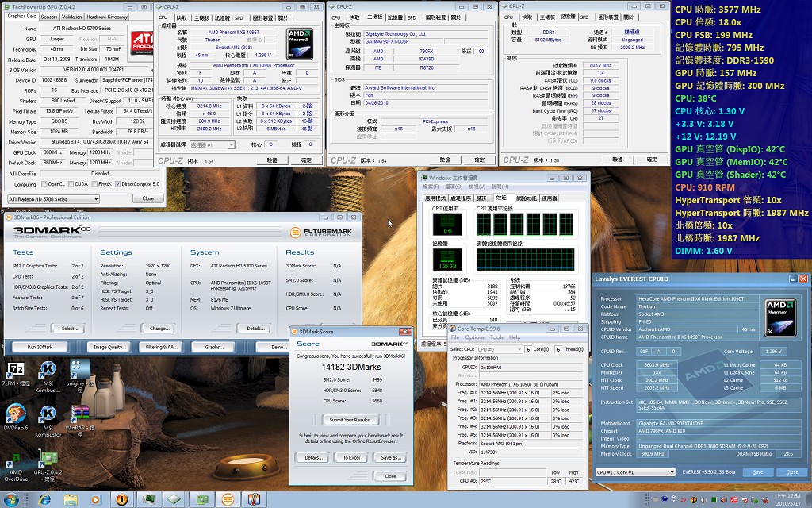Click the AMD Phenom badge in EVEREST CPUID
The image size is (812, 508).
781,316
